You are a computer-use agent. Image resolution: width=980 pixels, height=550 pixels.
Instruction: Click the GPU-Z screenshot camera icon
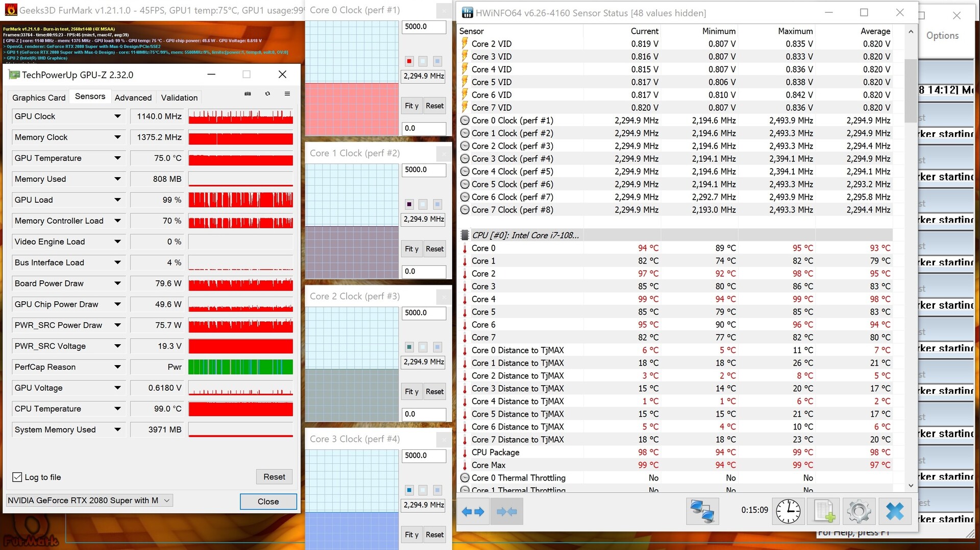(x=248, y=94)
